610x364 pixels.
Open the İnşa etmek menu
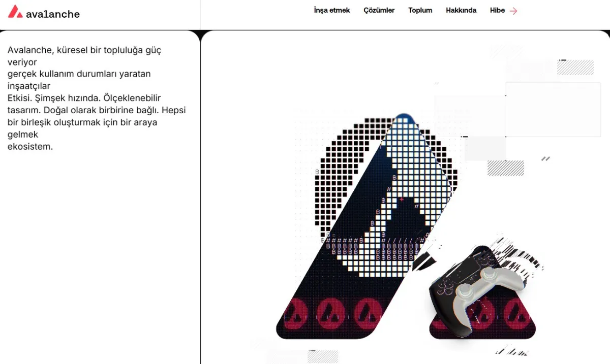332,10
